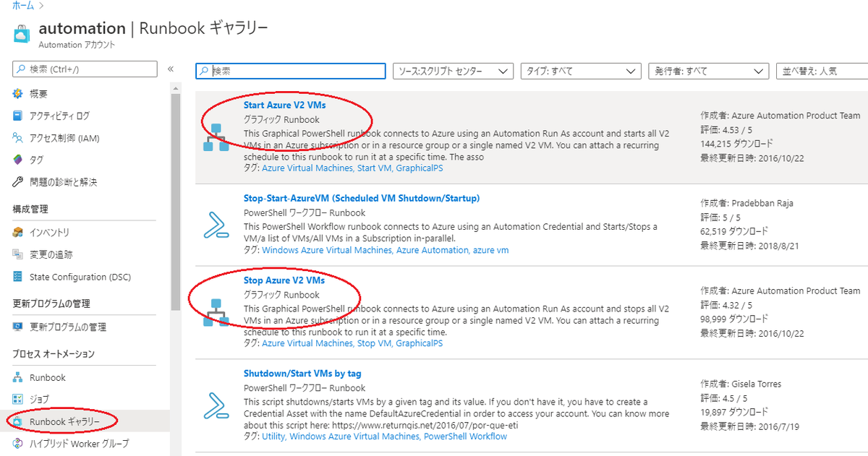Click the Start VM tag link
This screenshot has width=868, height=456.
point(375,168)
